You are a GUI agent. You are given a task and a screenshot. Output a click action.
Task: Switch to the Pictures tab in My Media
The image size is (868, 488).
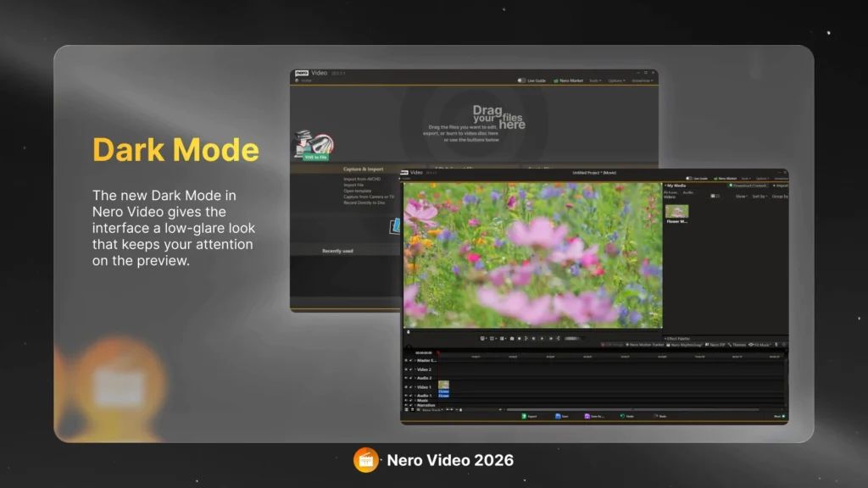click(670, 193)
